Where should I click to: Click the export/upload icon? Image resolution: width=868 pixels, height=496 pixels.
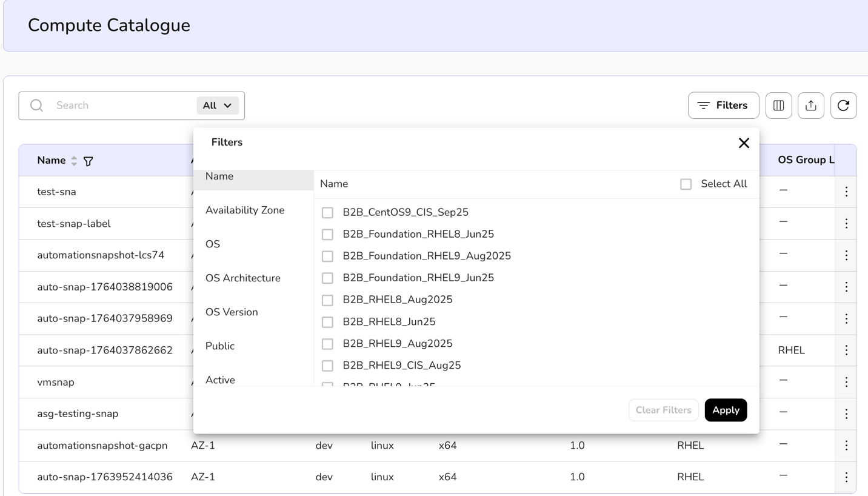pyautogui.click(x=810, y=106)
